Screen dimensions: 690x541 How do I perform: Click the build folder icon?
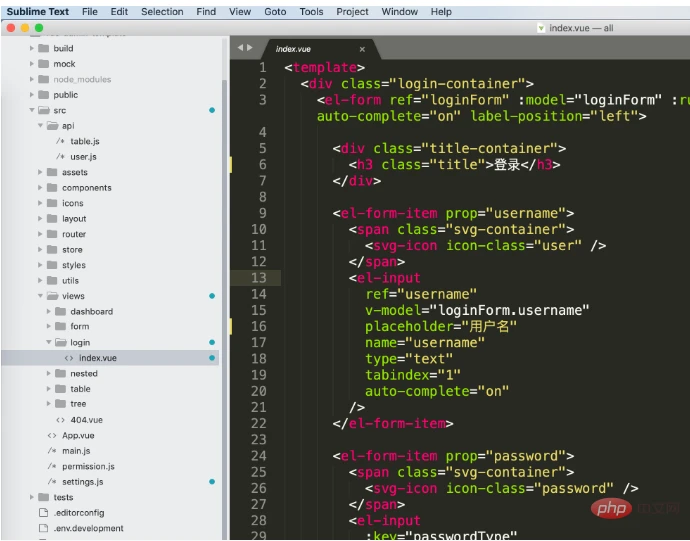[44, 48]
